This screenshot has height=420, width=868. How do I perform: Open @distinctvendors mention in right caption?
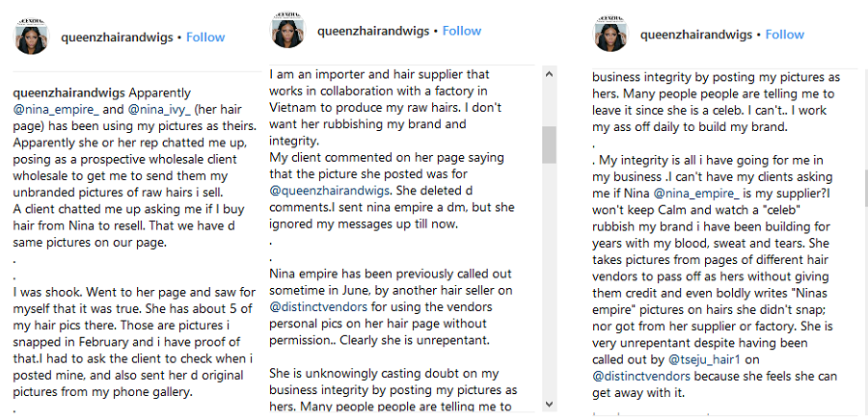point(644,376)
